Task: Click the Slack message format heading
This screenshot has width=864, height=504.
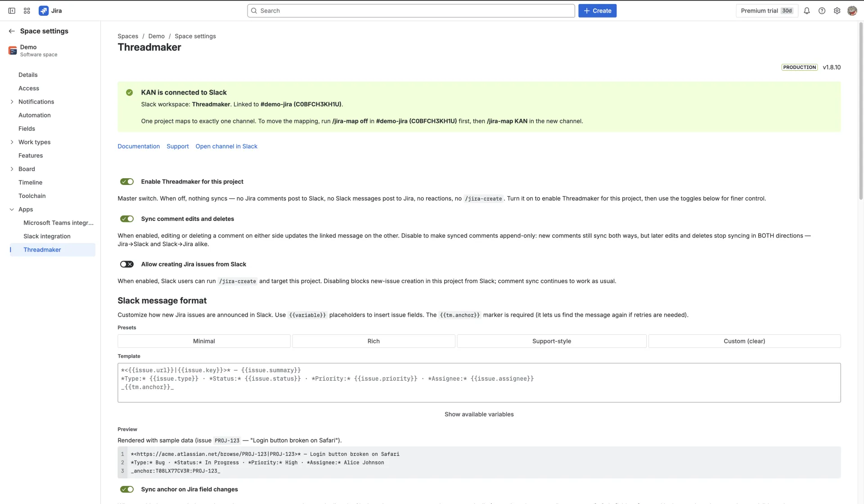Action: tap(162, 301)
